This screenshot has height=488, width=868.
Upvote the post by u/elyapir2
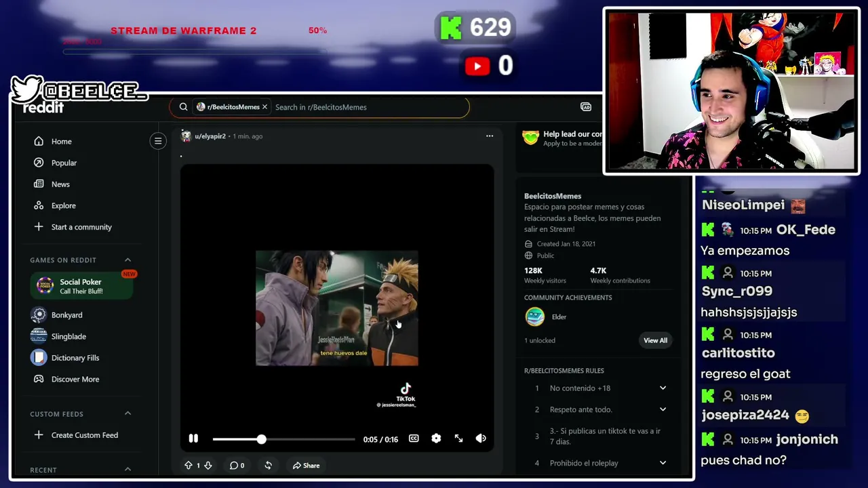coord(189,466)
